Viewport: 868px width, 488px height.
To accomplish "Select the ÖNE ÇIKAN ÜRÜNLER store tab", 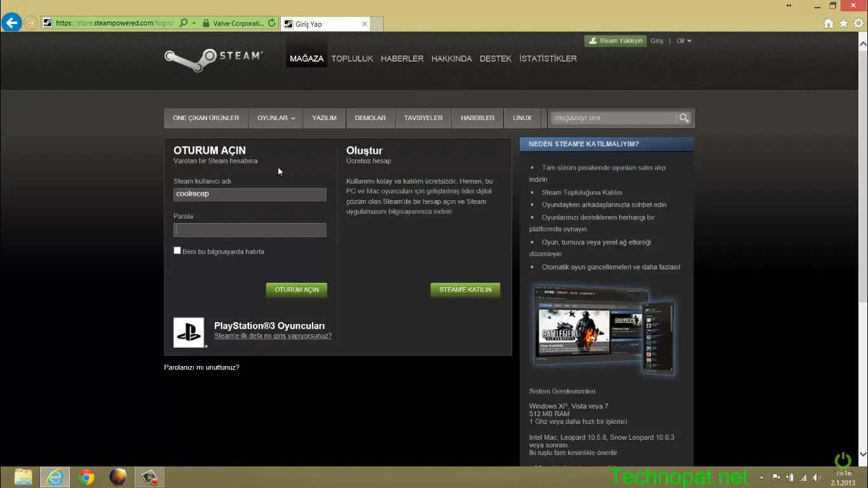I will (x=206, y=118).
